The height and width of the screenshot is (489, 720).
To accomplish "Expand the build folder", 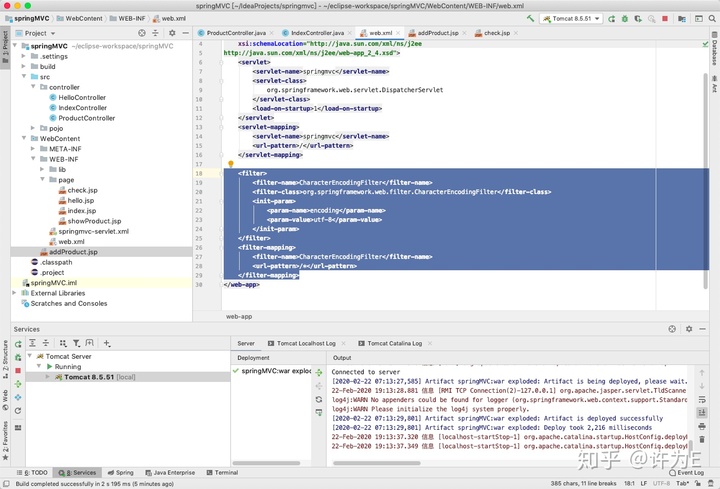I will pyautogui.click(x=24, y=67).
